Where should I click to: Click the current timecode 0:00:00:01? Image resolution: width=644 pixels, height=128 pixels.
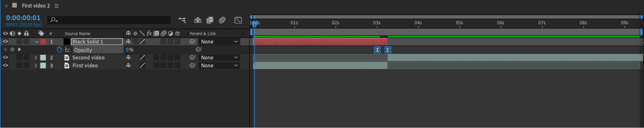pos(23,18)
